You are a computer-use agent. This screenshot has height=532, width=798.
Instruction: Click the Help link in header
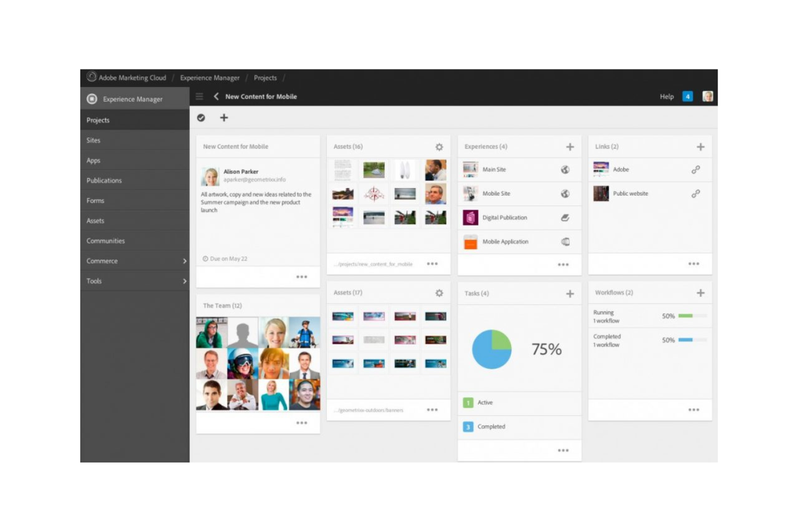pyautogui.click(x=667, y=96)
